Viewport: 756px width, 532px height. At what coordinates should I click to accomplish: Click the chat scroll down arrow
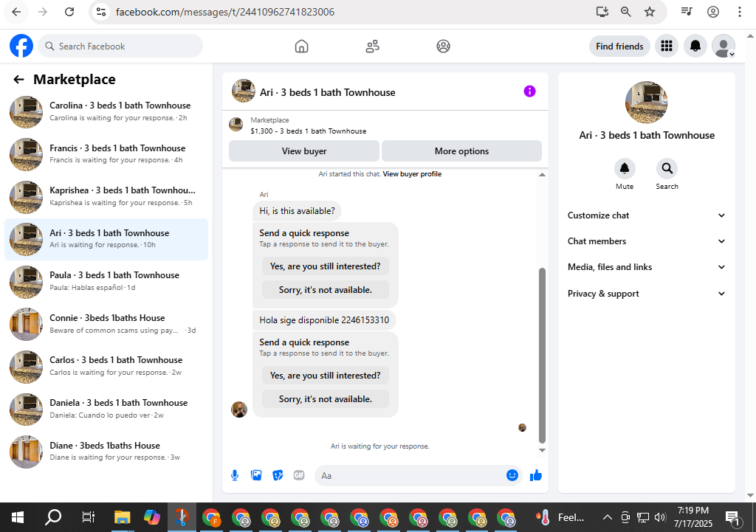[542, 450]
